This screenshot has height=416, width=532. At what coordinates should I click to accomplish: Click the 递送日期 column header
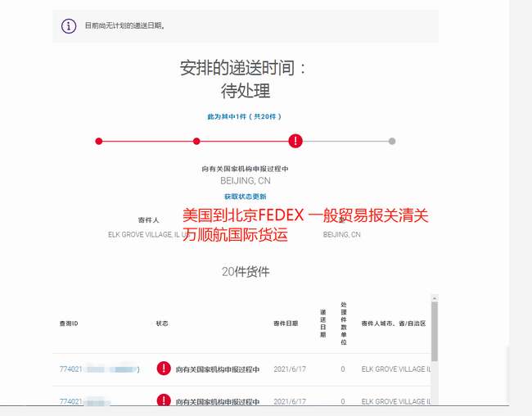click(322, 323)
